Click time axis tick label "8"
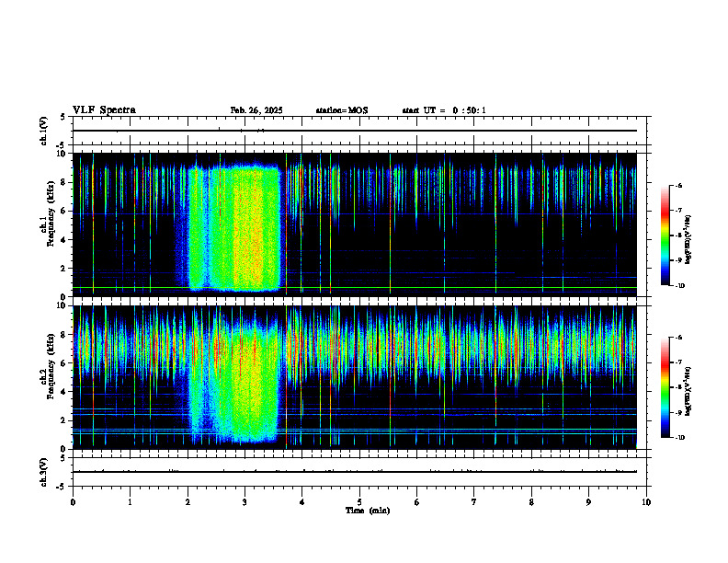728x563 pixels. click(531, 502)
